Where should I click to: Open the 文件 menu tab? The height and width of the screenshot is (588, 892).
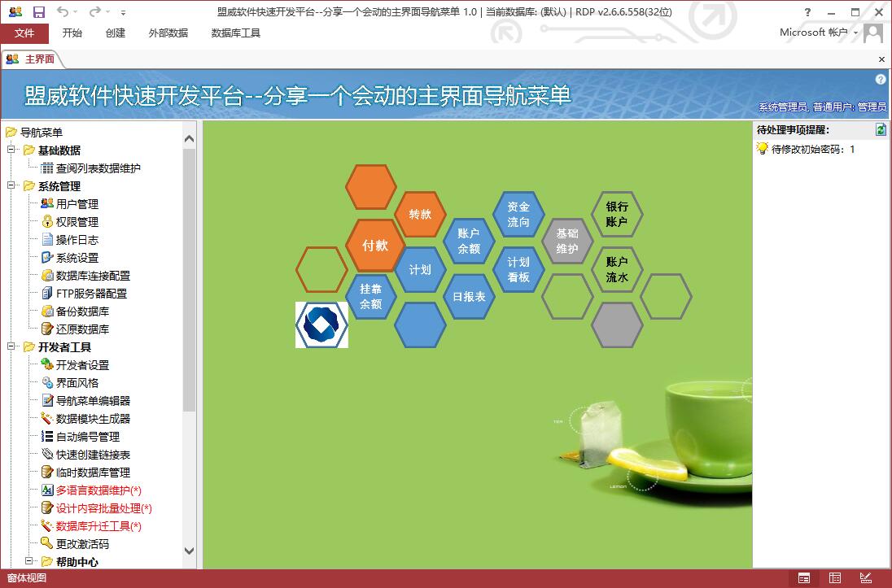(x=24, y=33)
